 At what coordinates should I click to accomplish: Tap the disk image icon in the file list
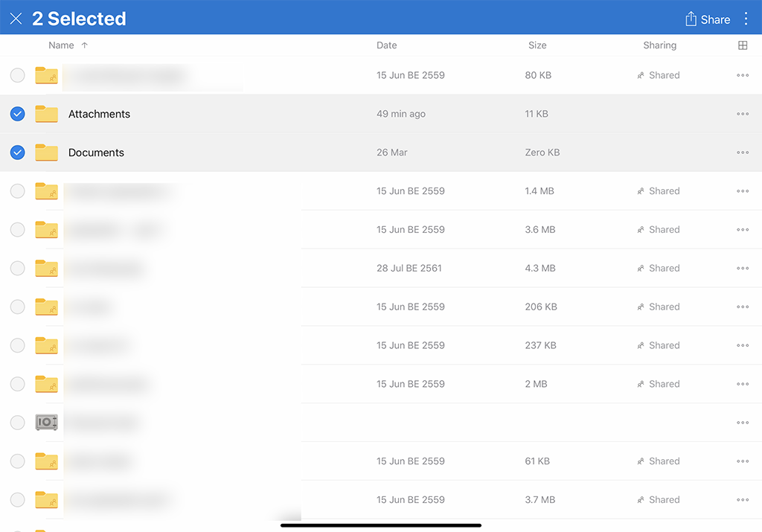46,422
